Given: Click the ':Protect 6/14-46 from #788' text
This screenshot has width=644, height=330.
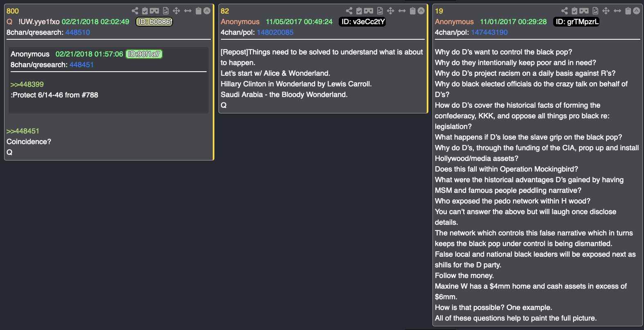Looking at the screenshot, I should 54,95.
